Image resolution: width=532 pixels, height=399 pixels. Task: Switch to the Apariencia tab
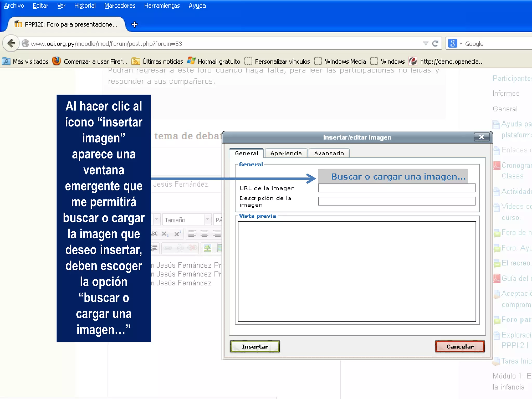pyautogui.click(x=286, y=153)
